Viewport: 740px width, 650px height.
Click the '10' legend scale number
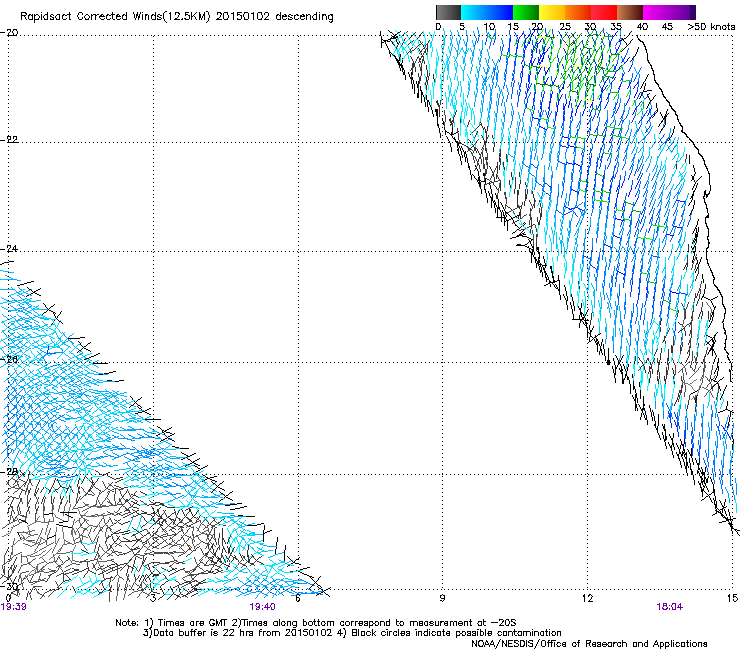coord(489,27)
